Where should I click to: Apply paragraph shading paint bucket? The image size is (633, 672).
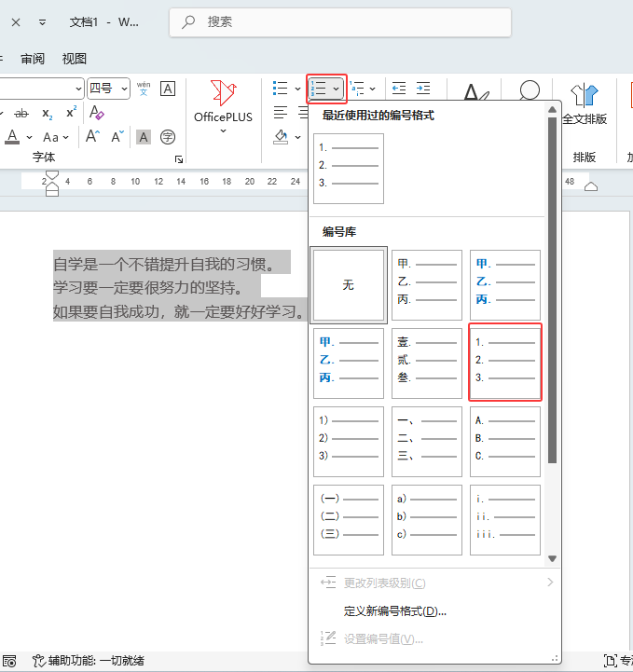click(281, 137)
